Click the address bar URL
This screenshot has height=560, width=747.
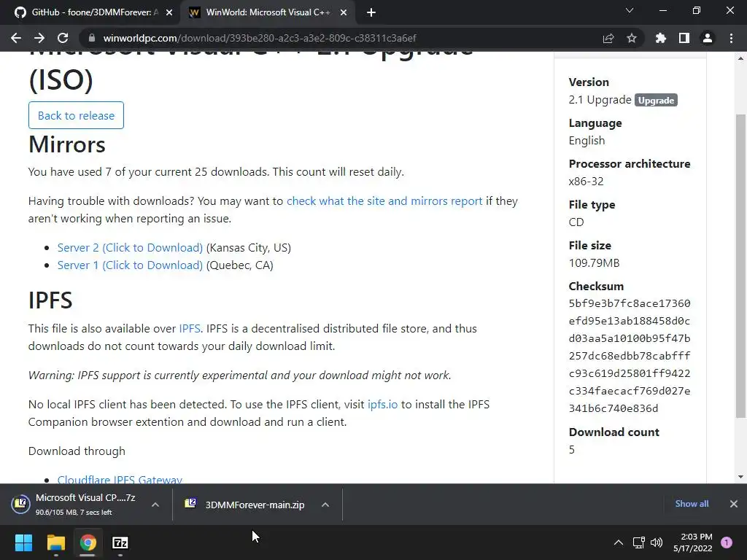(x=260, y=38)
